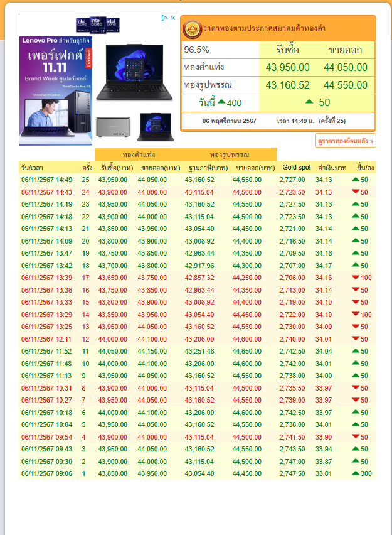Viewport: 392px width, 535px height.
Task: Click the Gold Traders Association logo emblem
Action: (192, 29)
